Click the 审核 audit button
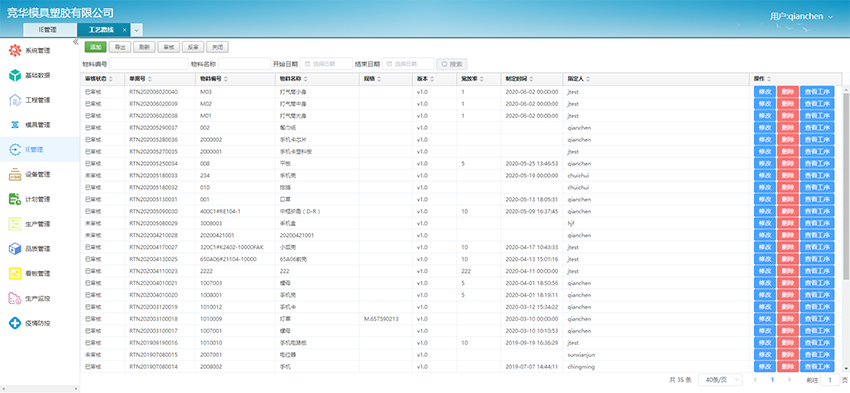Viewport: 850px width, 393px height. (169, 47)
